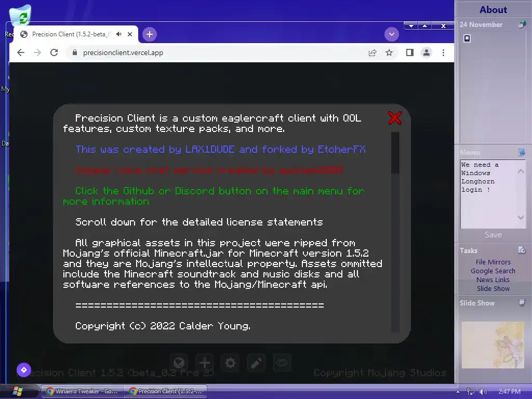Save the memo note
Screen dimensions: 532x399
(493, 234)
